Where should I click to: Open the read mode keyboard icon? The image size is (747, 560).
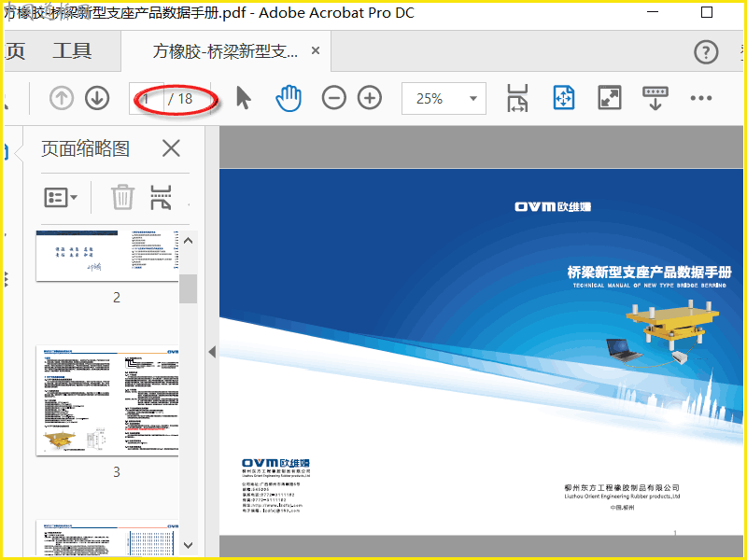[x=655, y=98]
